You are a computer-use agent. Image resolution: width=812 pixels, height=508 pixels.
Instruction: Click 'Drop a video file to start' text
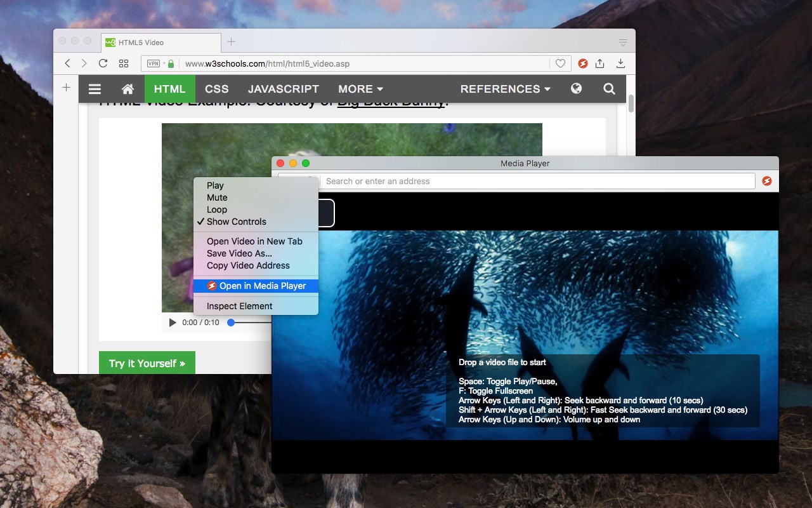[x=502, y=363]
